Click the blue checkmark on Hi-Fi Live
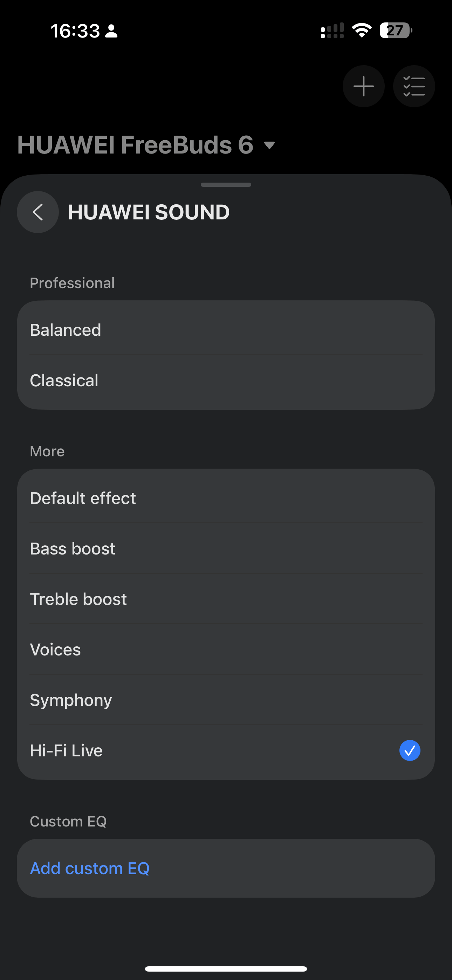The height and width of the screenshot is (980, 452). pyautogui.click(x=409, y=750)
